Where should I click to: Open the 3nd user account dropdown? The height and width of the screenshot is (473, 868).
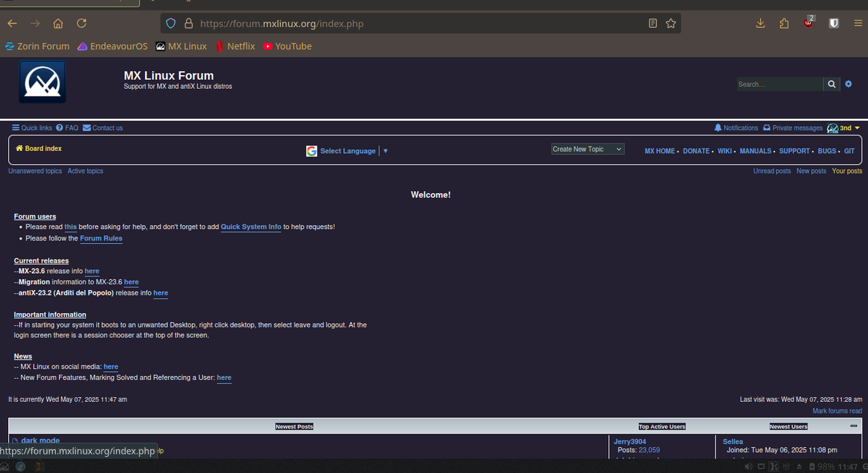point(843,128)
